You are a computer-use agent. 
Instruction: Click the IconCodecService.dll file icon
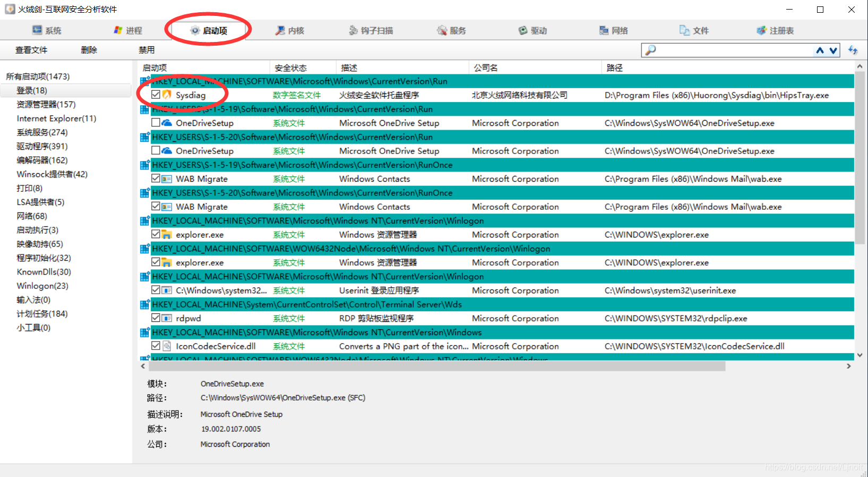pyautogui.click(x=167, y=346)
